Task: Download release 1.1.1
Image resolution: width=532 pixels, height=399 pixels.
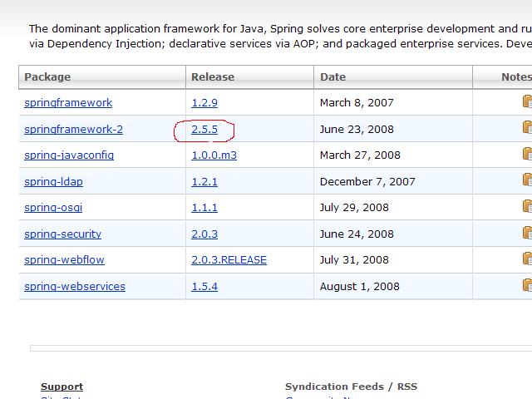Action: [204, 208]
